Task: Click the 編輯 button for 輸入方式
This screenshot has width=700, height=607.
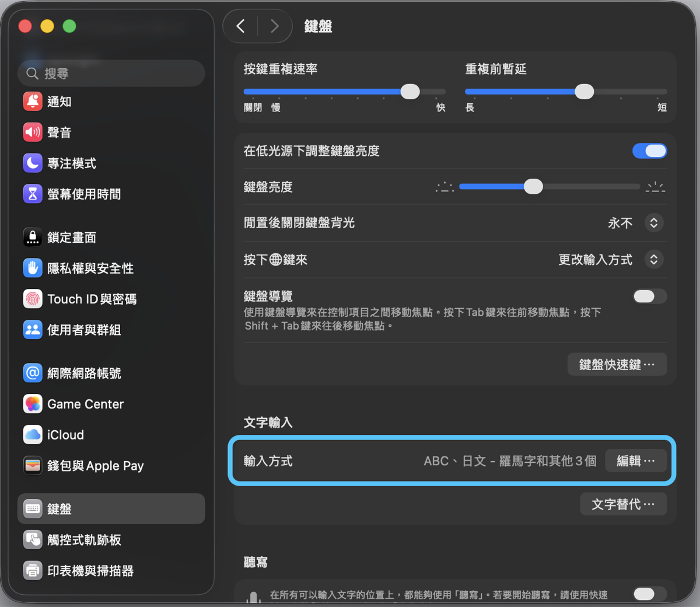Action: [x=636, y=461]
